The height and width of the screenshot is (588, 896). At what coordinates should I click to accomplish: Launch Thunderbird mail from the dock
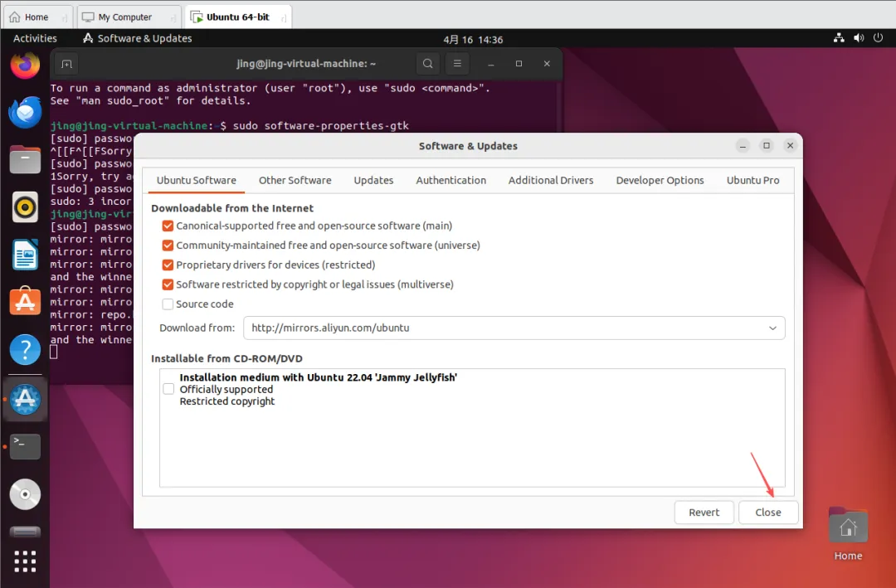point(25,112)
